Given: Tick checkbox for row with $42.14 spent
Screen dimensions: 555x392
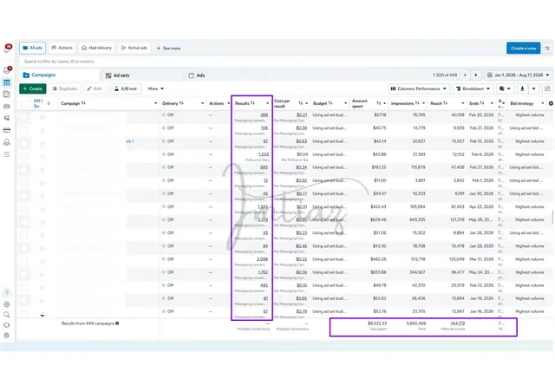Looking at the screenshot, I should click(x=24, y=143).
